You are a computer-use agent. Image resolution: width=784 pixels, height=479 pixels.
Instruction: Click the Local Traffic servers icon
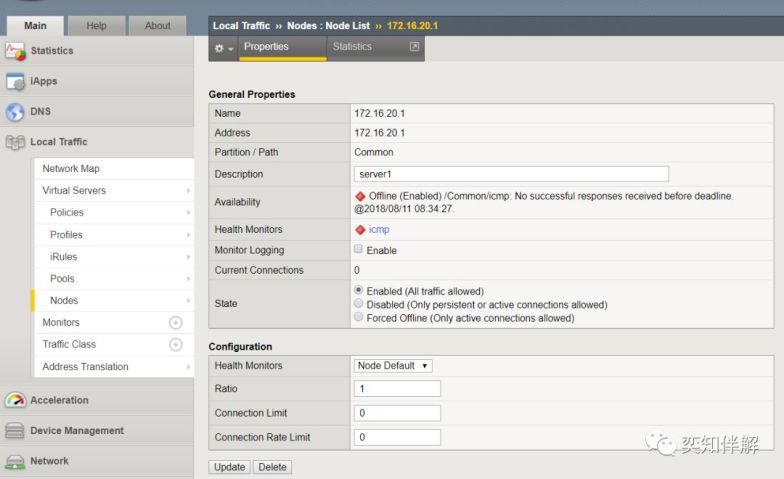(x=15, y=142)
